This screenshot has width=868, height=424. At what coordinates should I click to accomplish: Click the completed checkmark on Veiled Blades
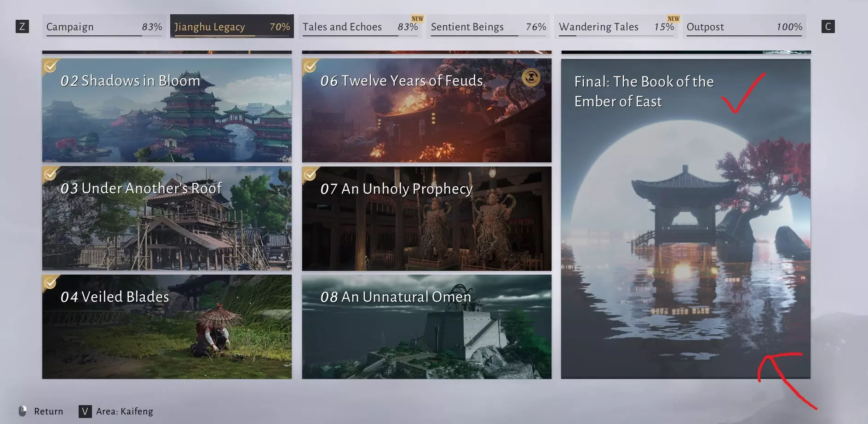pos(51,282)
